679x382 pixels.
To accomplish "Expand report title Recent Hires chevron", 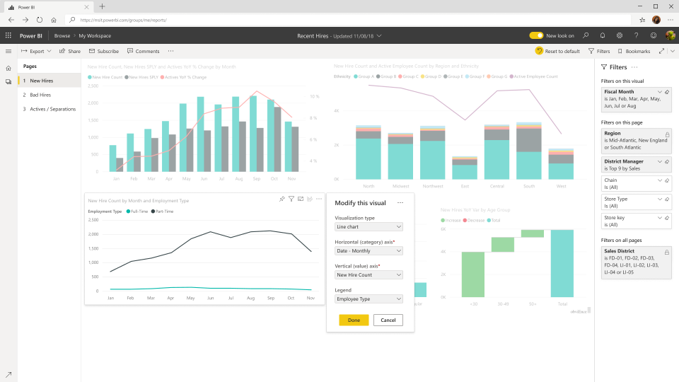I will point(379,36).
